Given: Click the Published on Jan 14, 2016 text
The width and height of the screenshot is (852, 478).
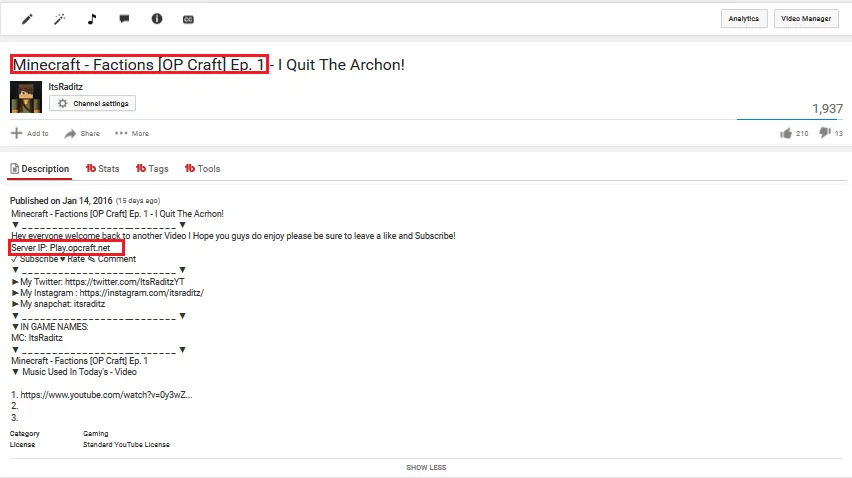Looking at the screenshot, I should pyautogui.click(x=61, y=201).
